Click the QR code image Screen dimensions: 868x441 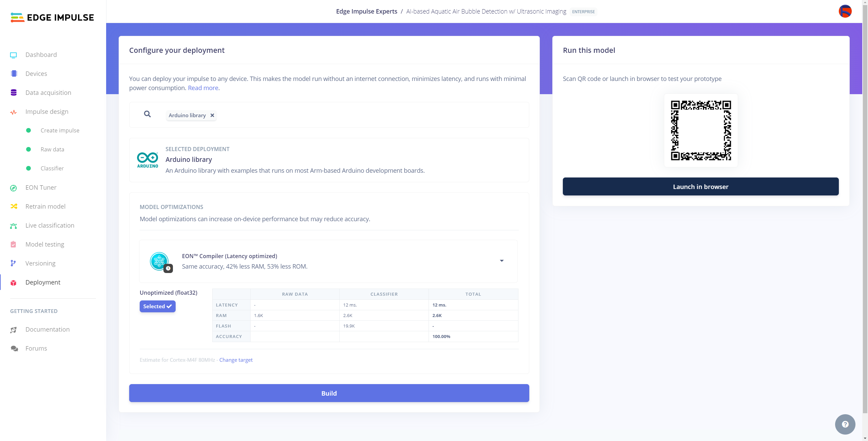point(701,130)
